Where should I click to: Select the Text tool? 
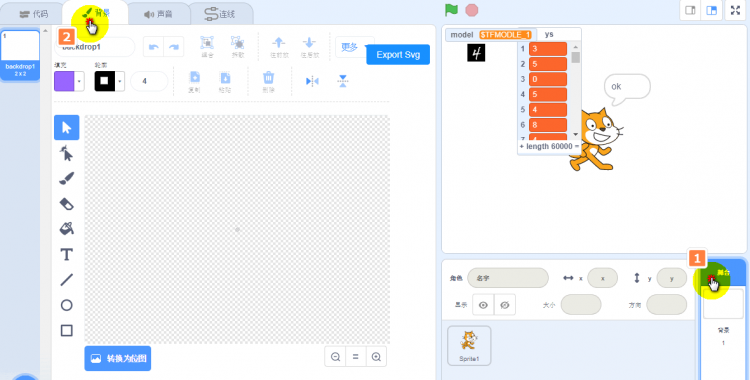(66, 254)
